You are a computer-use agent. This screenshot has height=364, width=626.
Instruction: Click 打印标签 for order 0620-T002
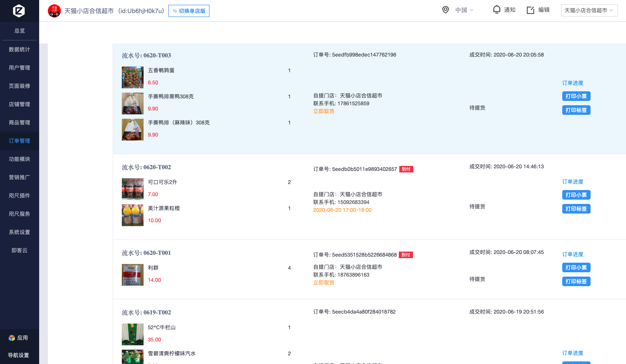coord(576,209)
